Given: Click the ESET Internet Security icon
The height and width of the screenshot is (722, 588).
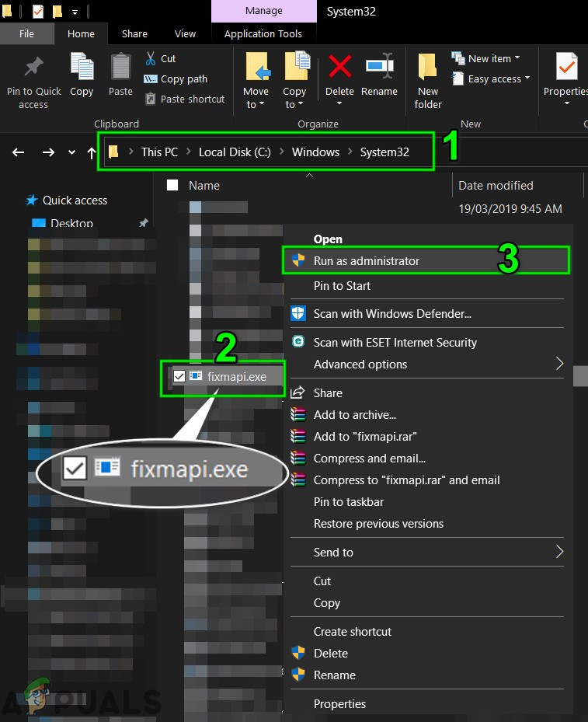Looking at the screenshot, I should 298,342.
